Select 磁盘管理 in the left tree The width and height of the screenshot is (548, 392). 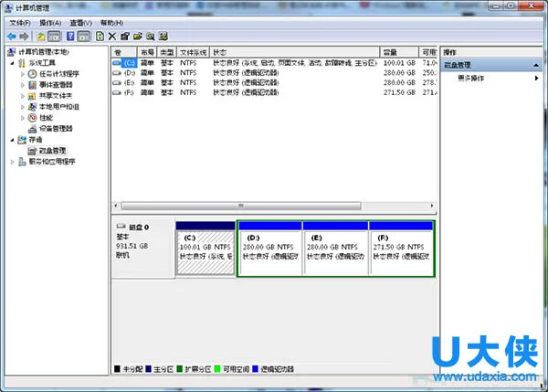52,151
